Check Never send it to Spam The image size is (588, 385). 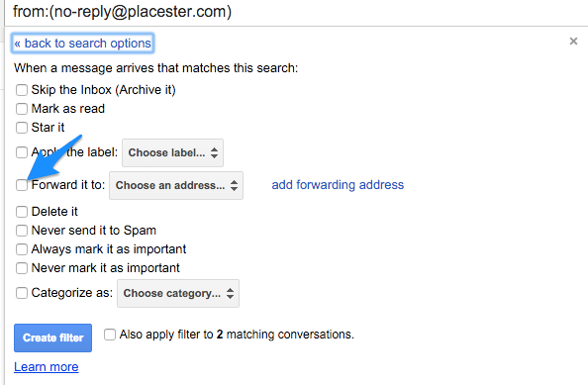(22, 231)
